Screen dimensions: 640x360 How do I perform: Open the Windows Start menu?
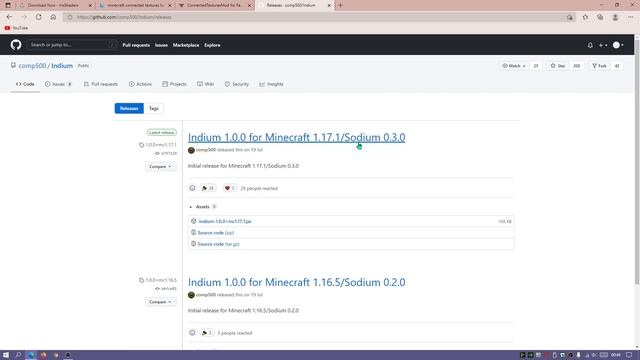[x=6, y=355]
